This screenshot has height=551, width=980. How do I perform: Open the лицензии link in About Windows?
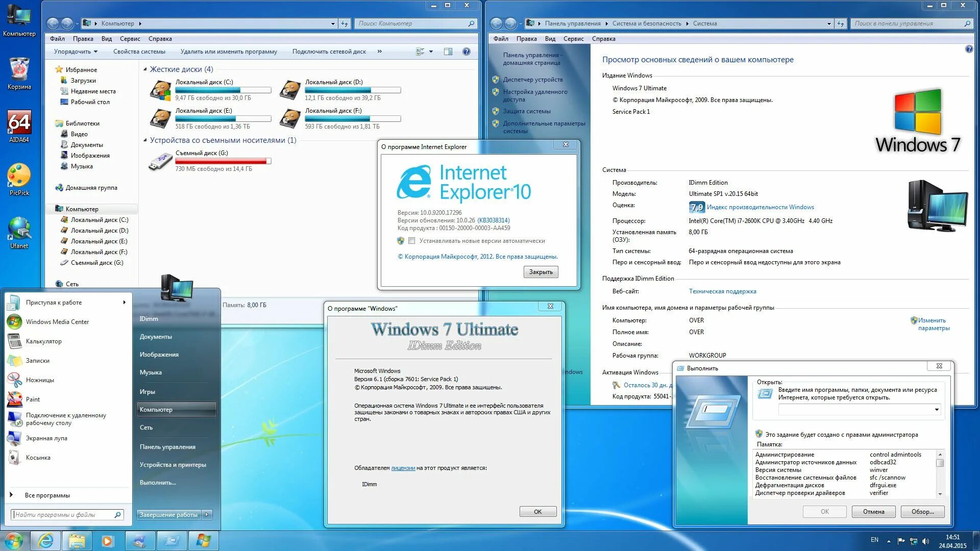tap(403, 468)
